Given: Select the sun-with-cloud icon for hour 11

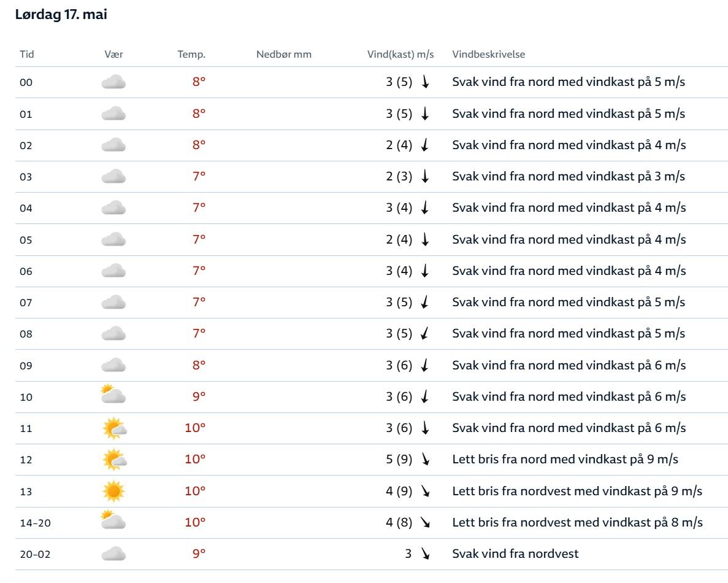Looking at the screenshot, I should [x=114, y=428].
